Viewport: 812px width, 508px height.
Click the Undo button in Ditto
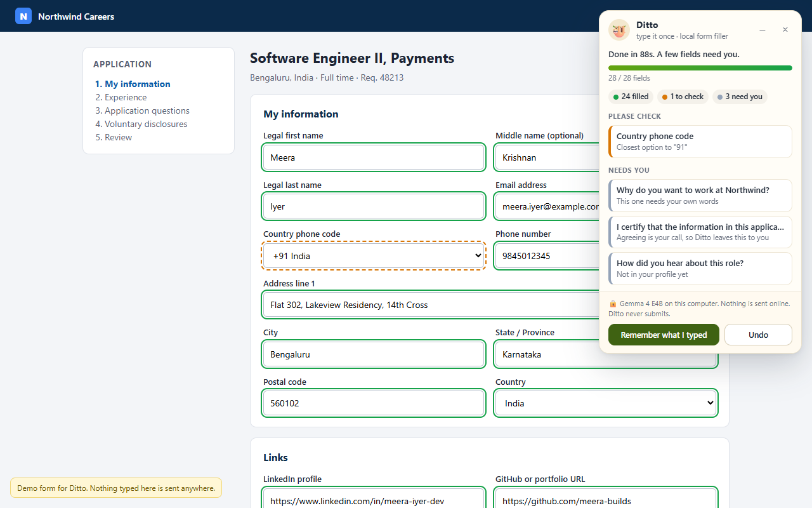758,335
